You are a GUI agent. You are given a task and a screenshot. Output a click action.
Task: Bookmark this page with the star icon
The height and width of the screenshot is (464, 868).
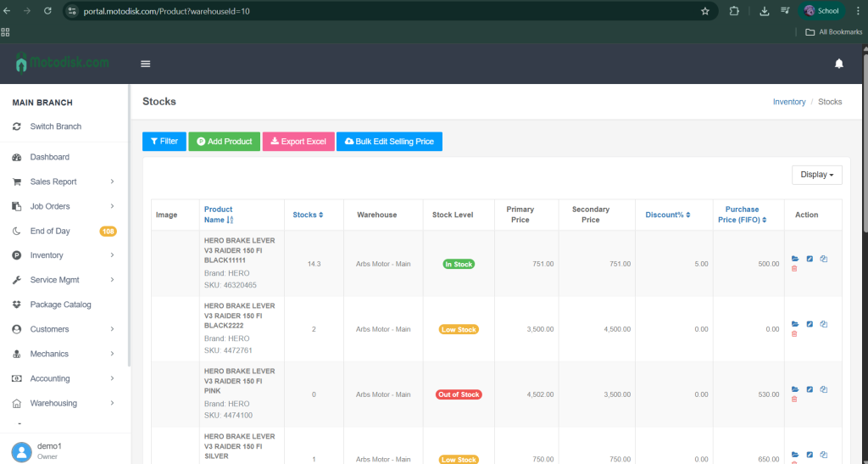click(x=704, y=11)
